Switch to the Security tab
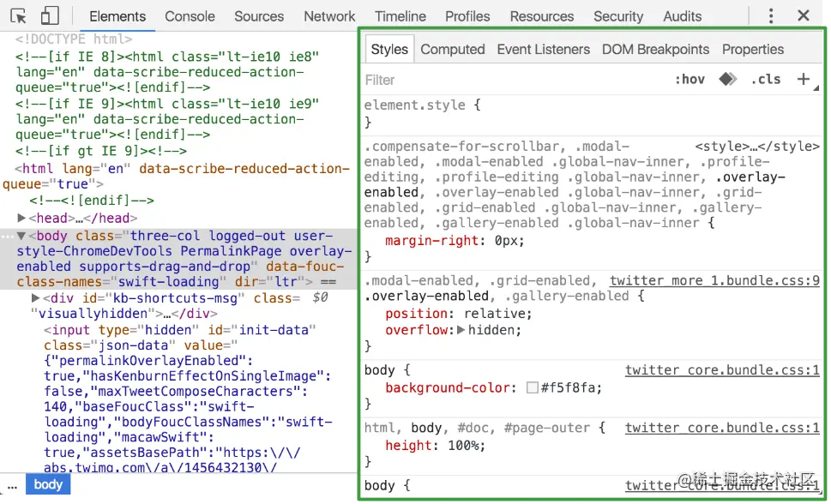 pos(618,16)
